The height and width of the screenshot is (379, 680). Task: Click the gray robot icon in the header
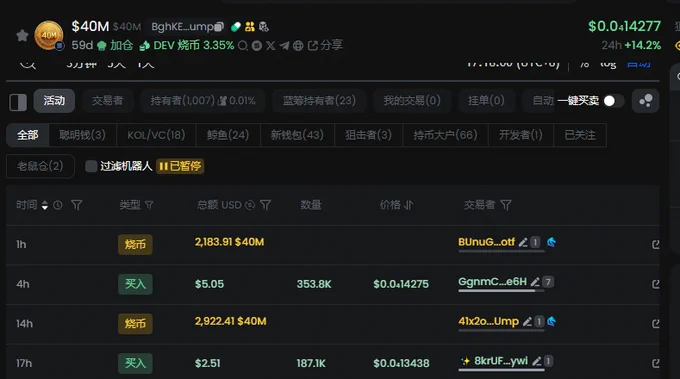pyautogui.click(x=264, y=27)
